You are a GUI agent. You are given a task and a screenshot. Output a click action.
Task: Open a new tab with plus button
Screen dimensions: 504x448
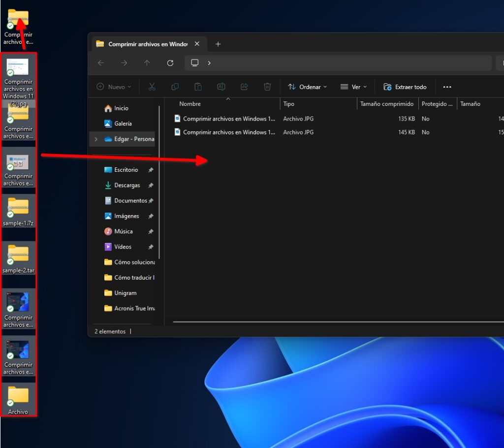click(x=218, y=44)
